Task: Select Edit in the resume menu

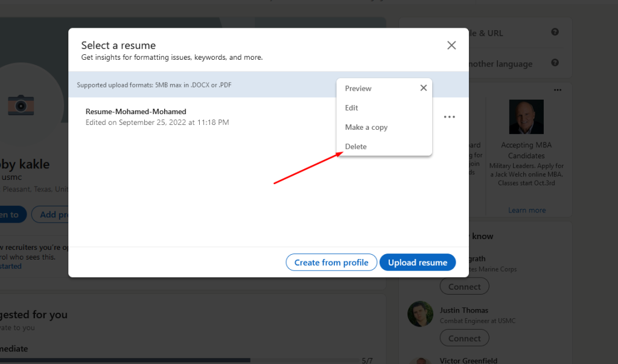Action: pyautogui.click(x=351, y=108)
